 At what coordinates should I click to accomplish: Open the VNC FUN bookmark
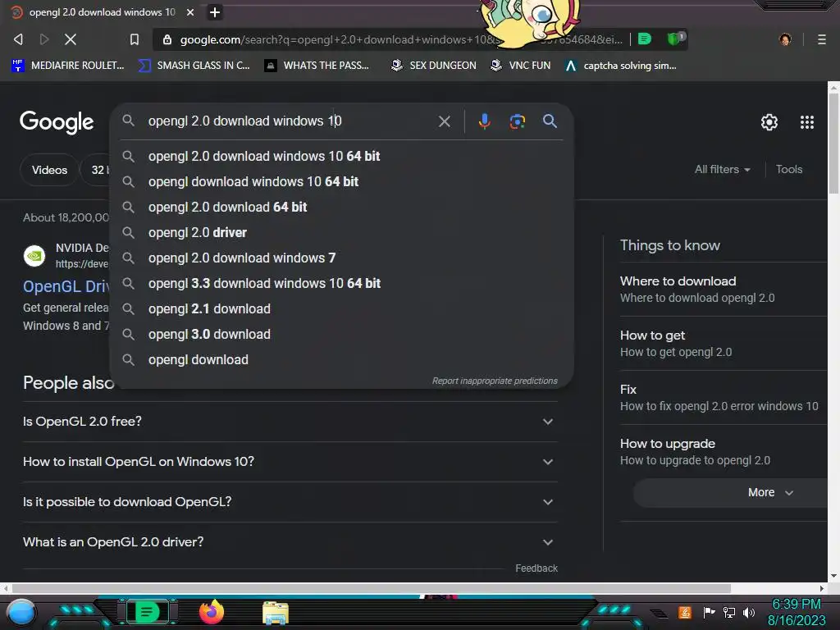point(521,66)
